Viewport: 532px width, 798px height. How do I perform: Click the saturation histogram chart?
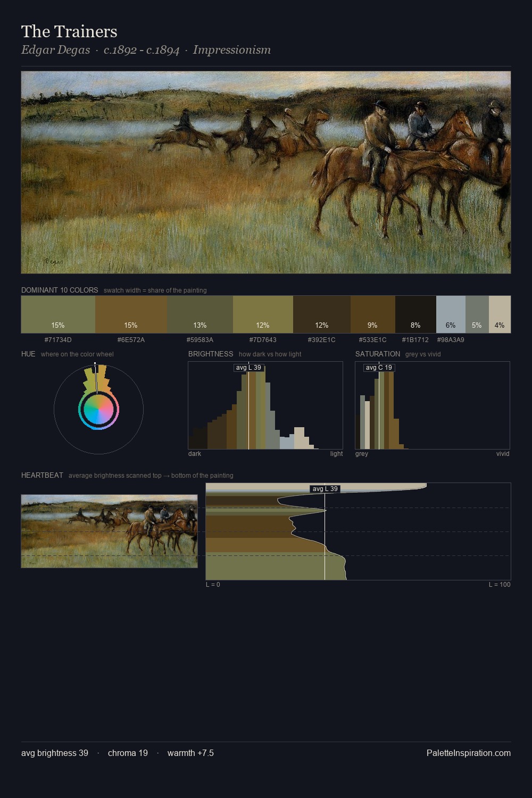433,405
